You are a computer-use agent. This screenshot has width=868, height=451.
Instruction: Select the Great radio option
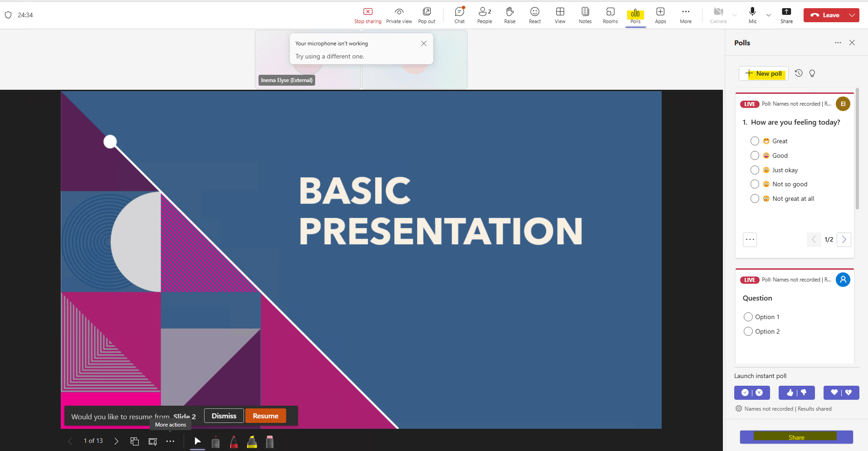755,141
